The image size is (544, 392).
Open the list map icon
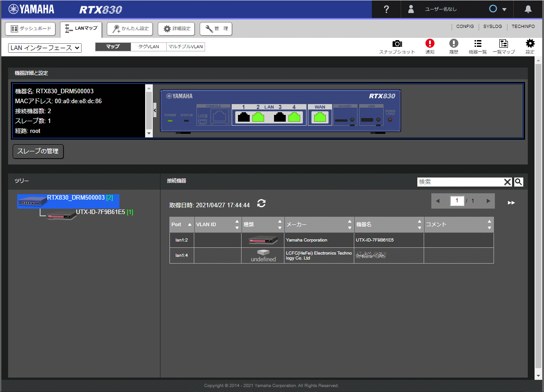click(x=503, y=44)
